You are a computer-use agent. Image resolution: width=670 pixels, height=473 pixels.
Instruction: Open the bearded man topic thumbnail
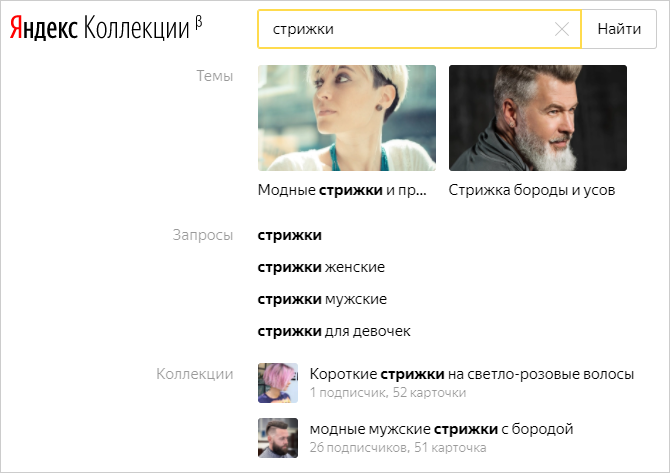coord(538,118)
